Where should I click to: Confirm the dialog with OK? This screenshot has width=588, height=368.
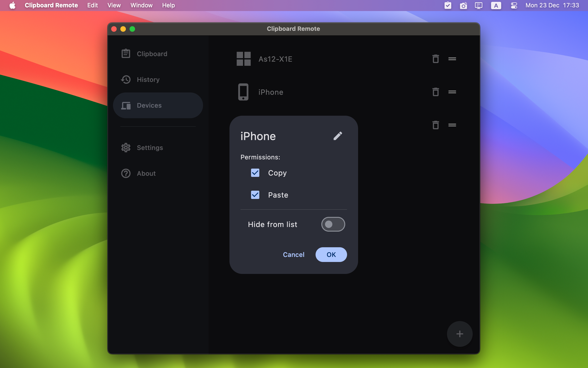[331, 255]
